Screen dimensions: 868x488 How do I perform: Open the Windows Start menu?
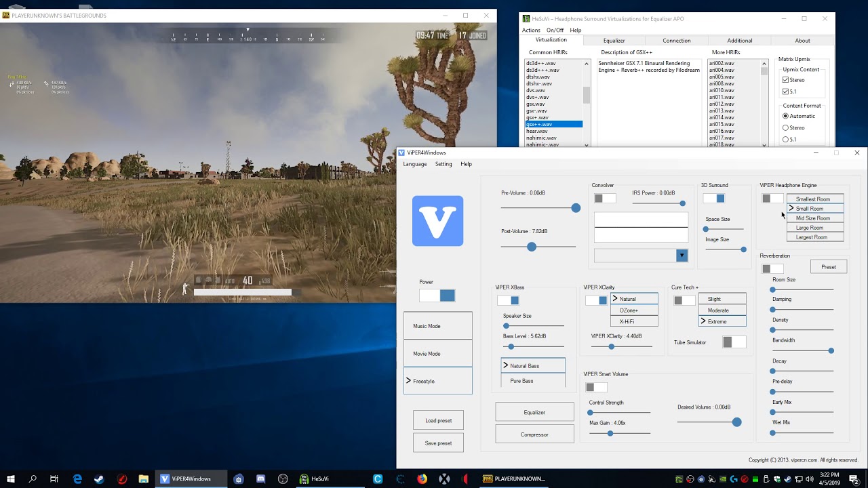pos(11,479)
